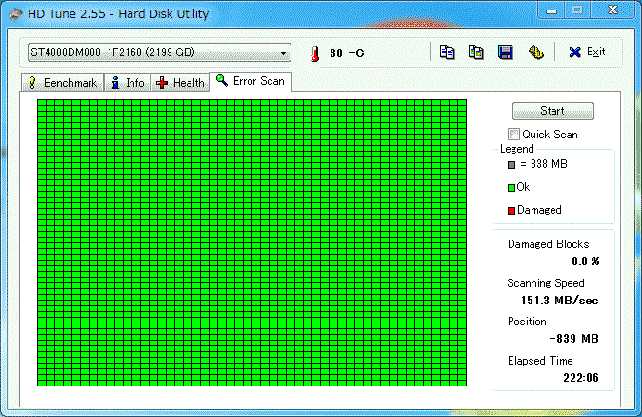Switch to the Benchmark tab
642x417 pixels.
click(62, 83)
